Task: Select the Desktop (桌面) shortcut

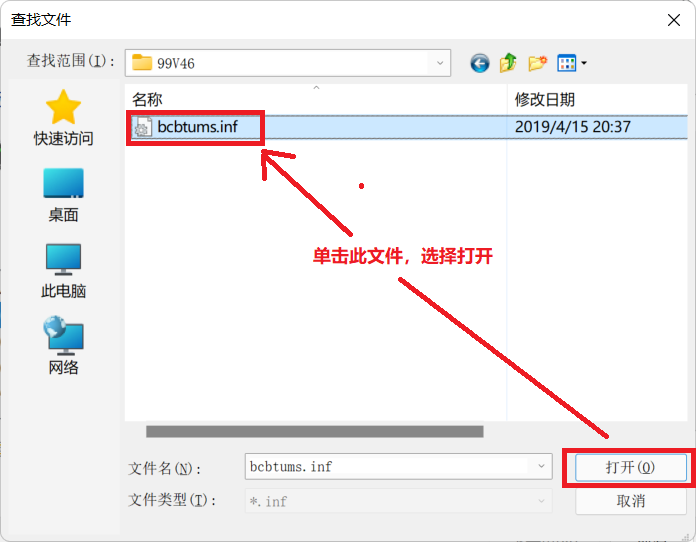Action: pos(63,195)
